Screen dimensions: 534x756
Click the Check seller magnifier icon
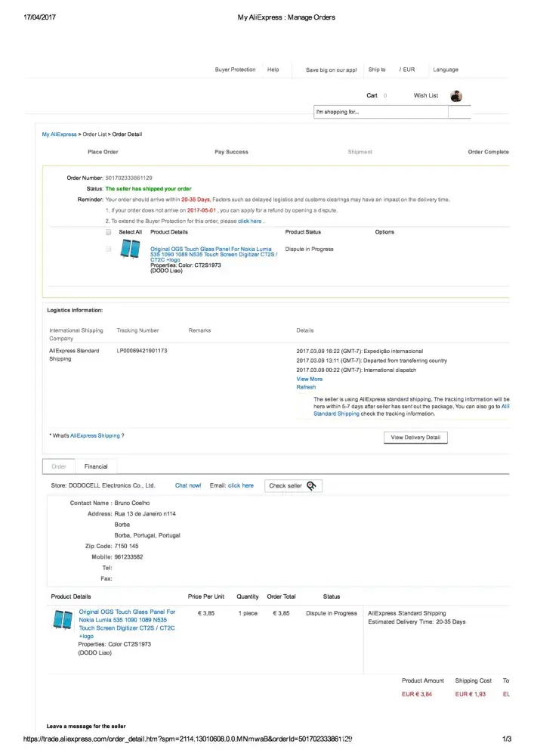311,485
